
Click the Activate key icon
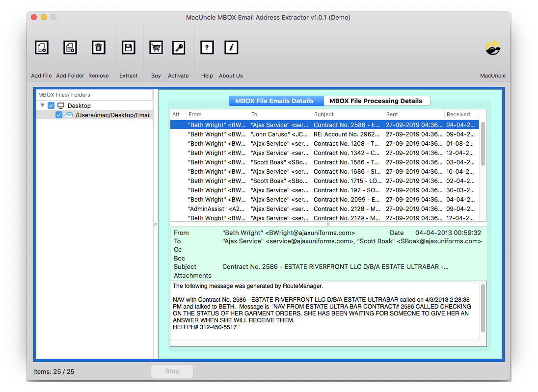[x=178, y=47]
